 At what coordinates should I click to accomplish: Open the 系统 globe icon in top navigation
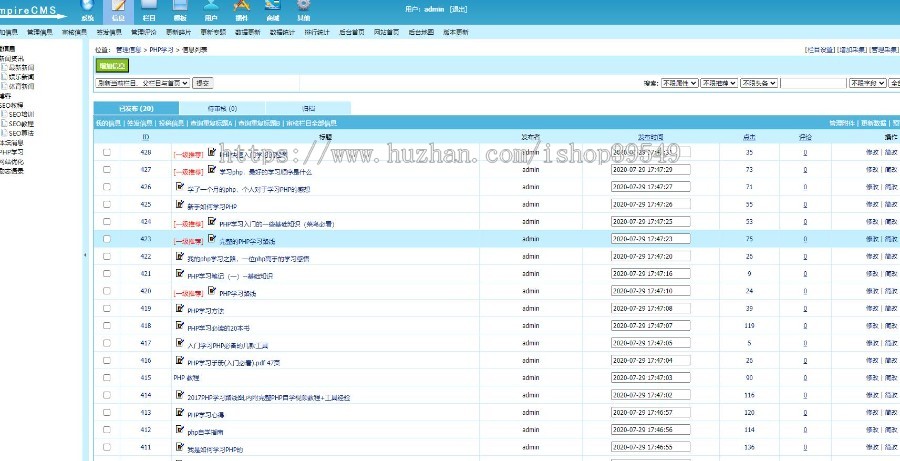87,7
